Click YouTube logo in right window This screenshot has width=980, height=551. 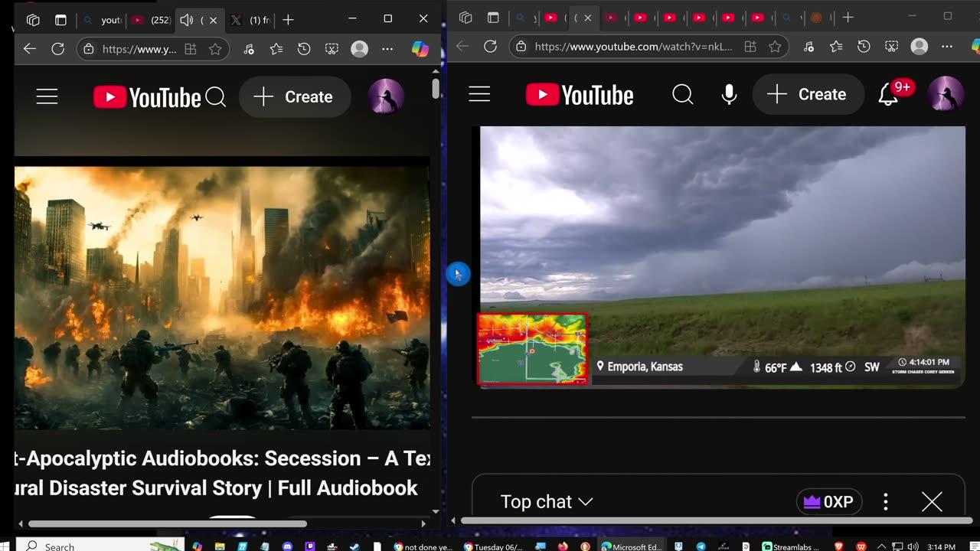580,95
